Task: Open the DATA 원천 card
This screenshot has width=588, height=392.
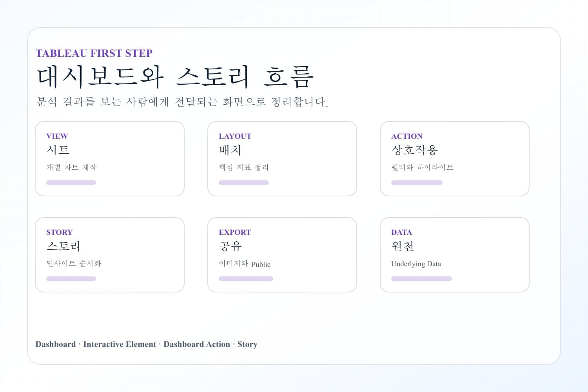Action: [x=455, y=255]
